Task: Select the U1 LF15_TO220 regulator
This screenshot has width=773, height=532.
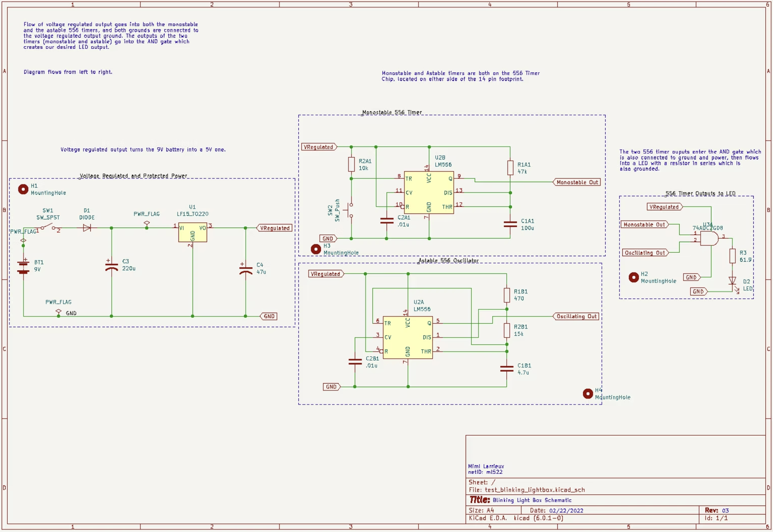Action: tap(193, 232)
